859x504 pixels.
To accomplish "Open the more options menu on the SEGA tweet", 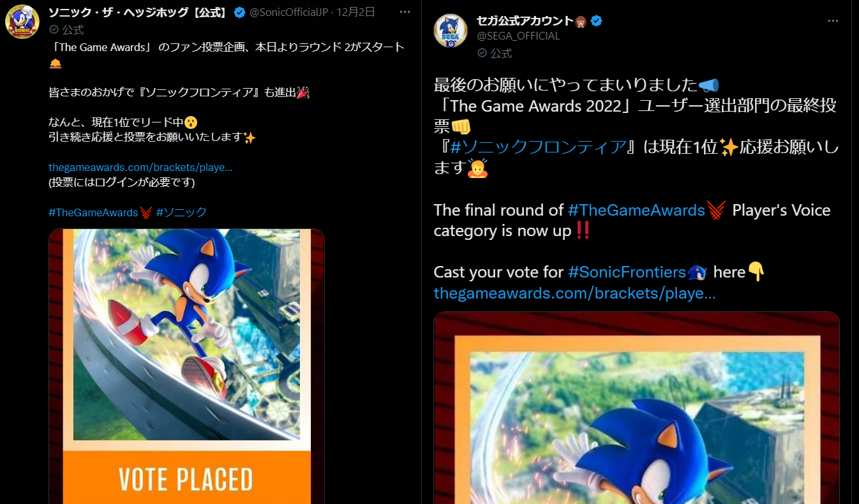I will [833, 20].
